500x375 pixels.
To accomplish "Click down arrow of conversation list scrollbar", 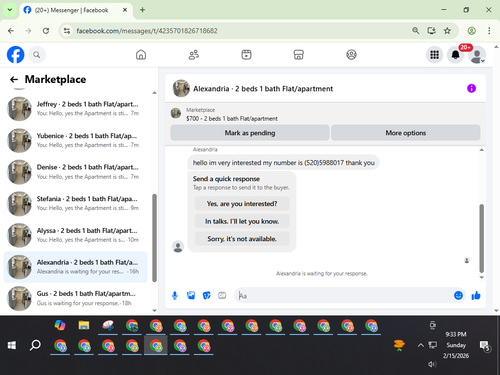I will (154, 310).
